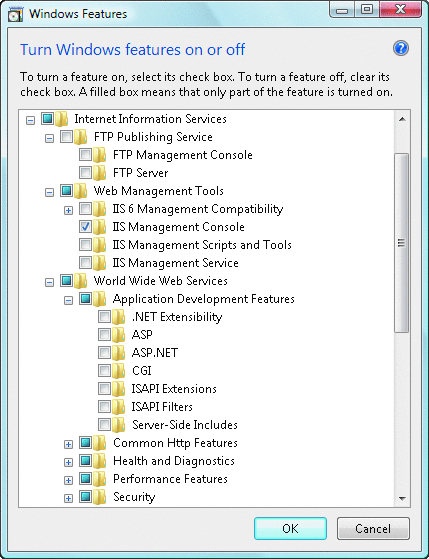Click the .NET Extensibility folder icon
Viewport: 429px width, 559px height.
pyautogui.click(x=118, y=317)
